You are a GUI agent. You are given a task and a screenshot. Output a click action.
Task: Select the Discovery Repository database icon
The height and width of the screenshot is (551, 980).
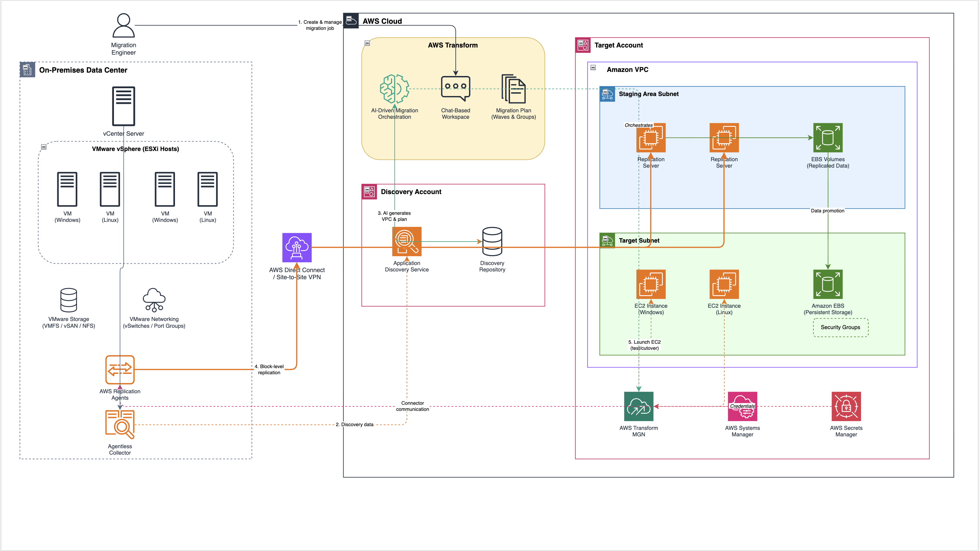492,241
